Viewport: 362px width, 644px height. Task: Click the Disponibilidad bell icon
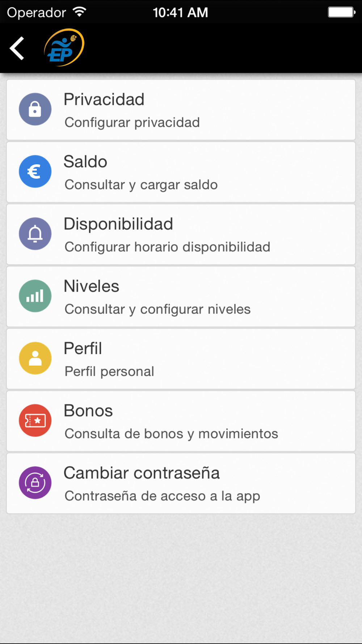(35, 234)
